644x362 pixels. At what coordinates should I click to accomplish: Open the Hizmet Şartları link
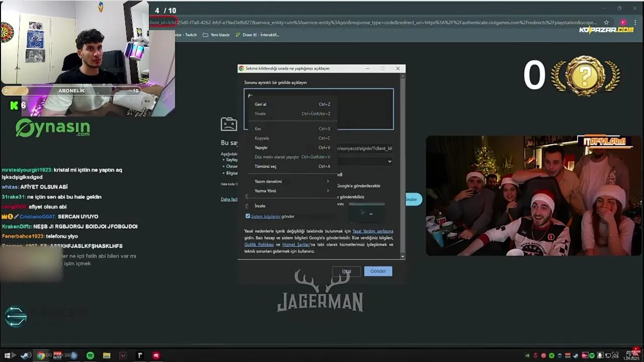click(296, 244)
